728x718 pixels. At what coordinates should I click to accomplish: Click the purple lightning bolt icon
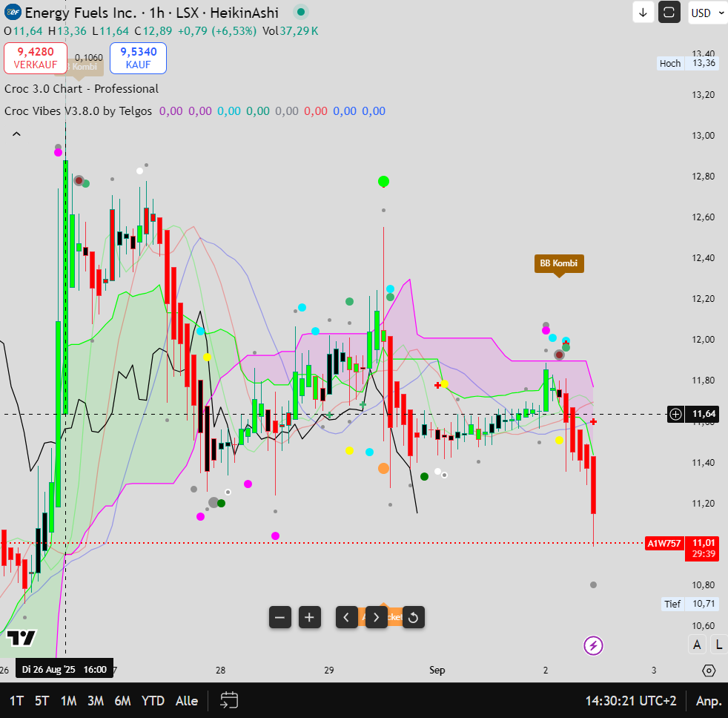pos(593,645)
